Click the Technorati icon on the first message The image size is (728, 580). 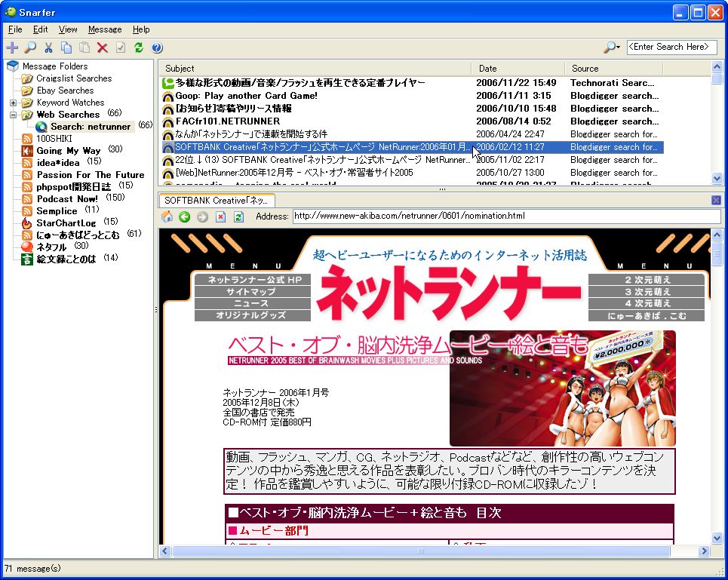click(x=167, y=84)
